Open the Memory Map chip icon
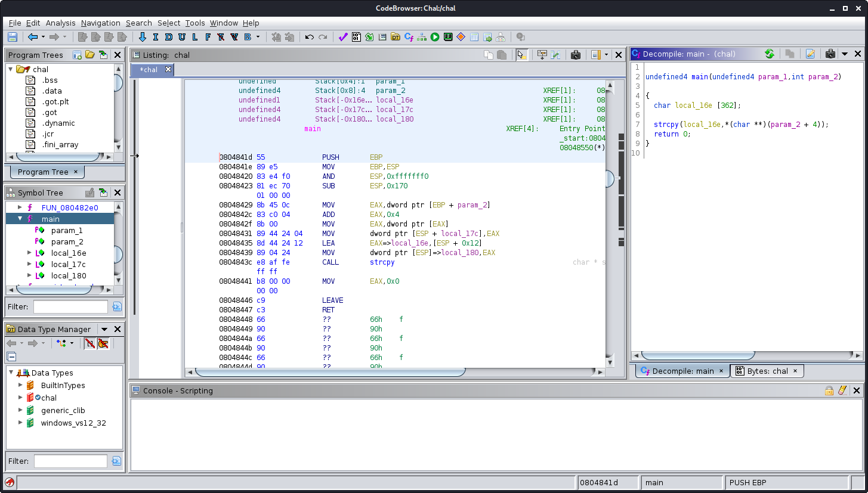Image resolution: width=868 pixels, height=493 pixels. point(448,37)
